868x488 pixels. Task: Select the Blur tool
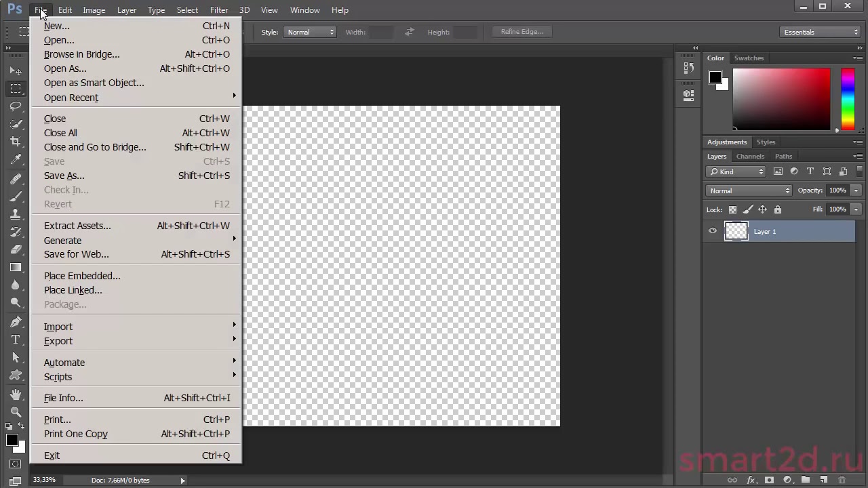(x=16, y=285)
